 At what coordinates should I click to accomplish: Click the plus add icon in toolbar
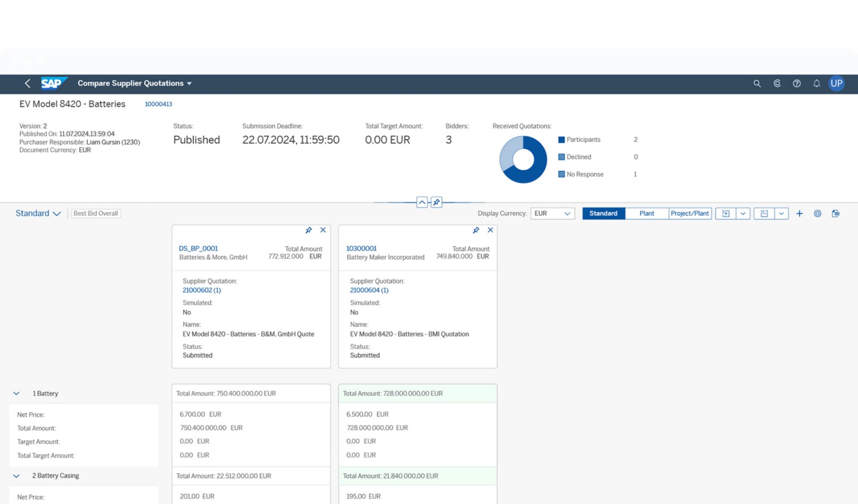pyautogui.click(x=799, y=214)
